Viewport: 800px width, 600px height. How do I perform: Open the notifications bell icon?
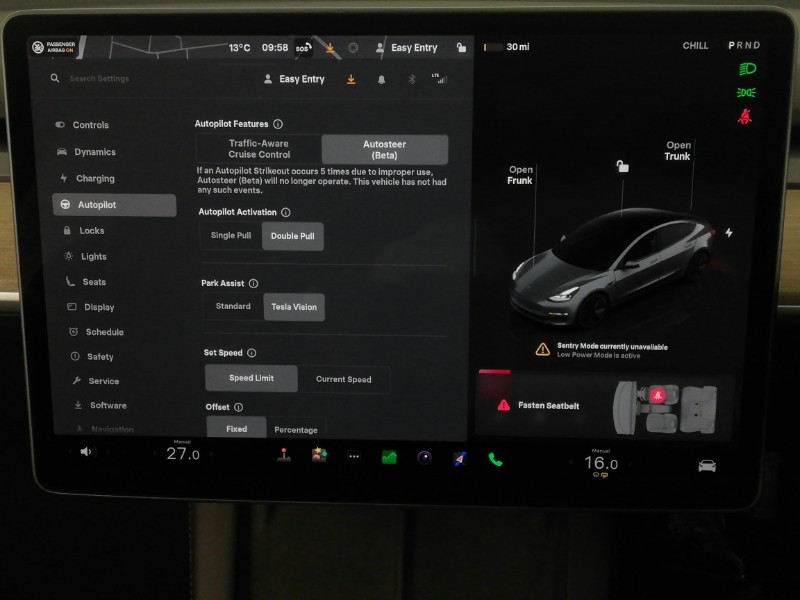pyautogui.click(x=382, y=79)
